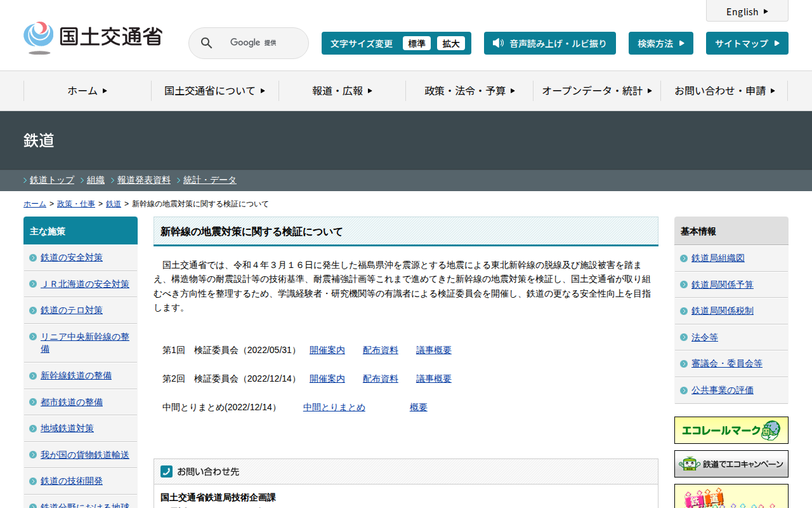812x508 pixels.
Task: Open 配布資料 for the 第1回 検証委員会
Action: (x=380, y=350)
